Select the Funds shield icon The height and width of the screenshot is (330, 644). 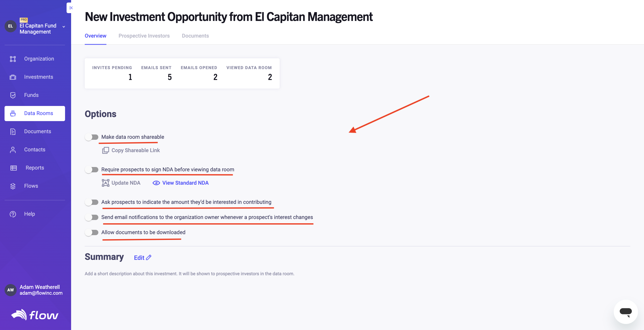tap(13, 95)
